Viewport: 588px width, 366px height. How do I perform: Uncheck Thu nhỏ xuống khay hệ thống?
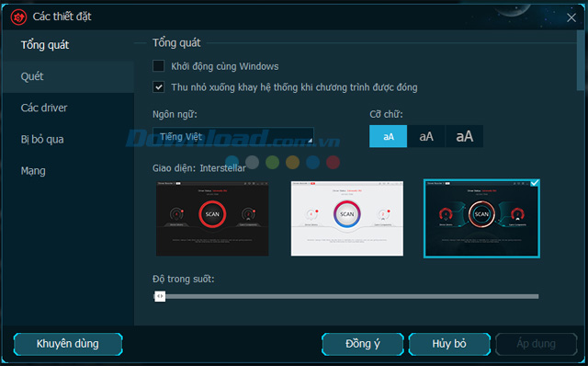159,87
